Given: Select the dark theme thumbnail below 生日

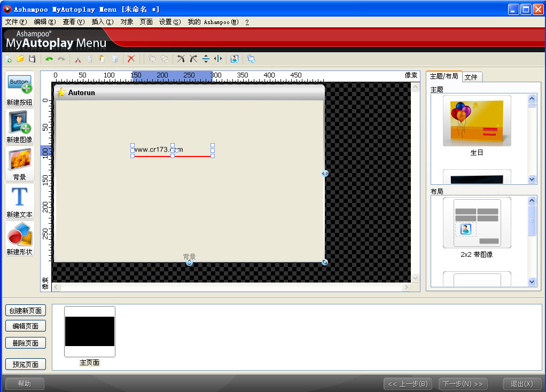Looking at the screenshot, I should click(x=477, y=177).
